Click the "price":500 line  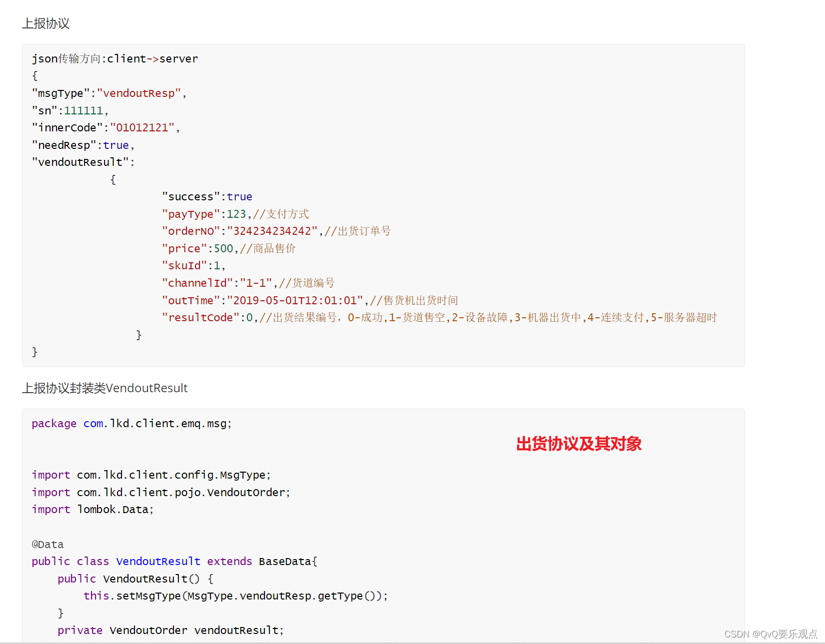click(x=229, y=249)
